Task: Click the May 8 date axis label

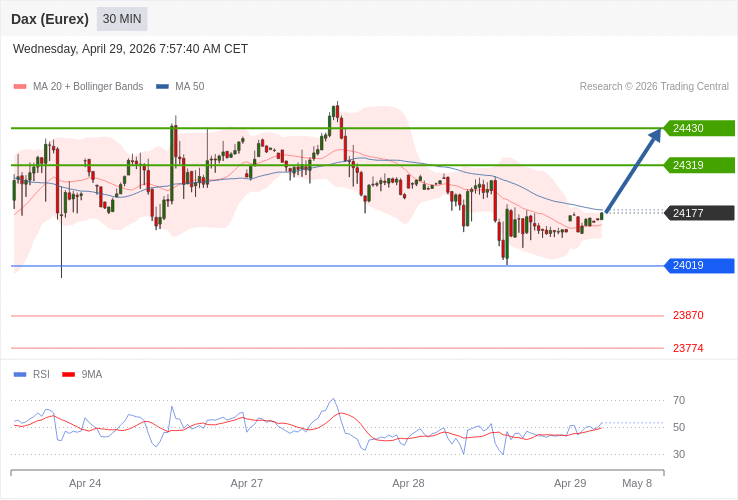Action: 637,483
